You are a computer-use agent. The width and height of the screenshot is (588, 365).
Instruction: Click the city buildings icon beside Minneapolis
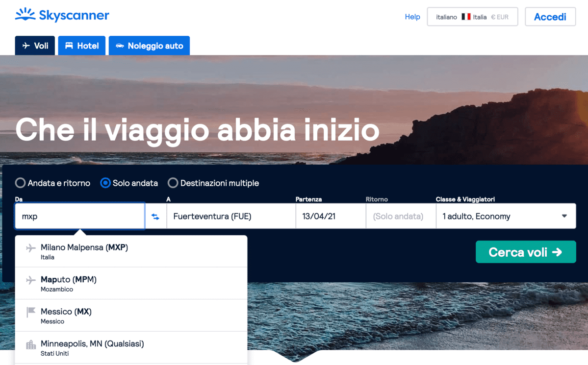(x=31, y=344)
